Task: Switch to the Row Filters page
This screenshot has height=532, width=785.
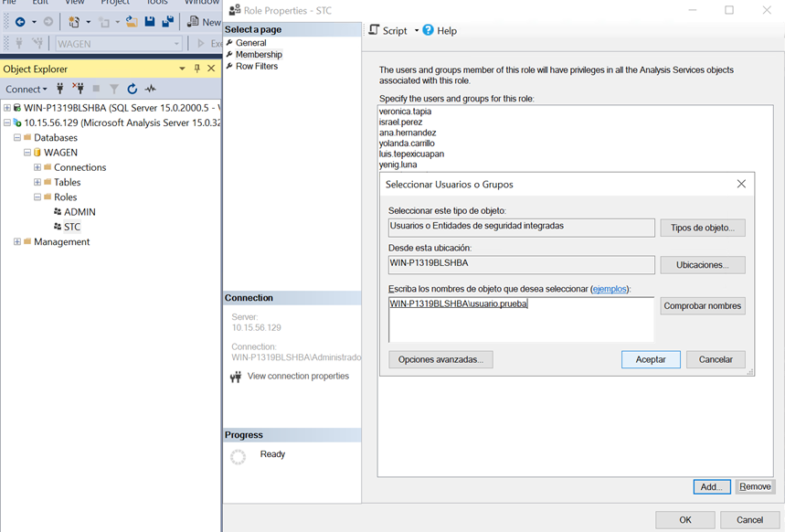Action: tap(256, 66)
